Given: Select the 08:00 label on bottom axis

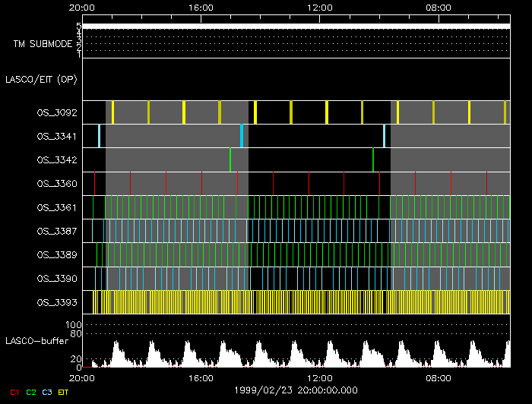Looking at the screenshot, I should 439,377.
